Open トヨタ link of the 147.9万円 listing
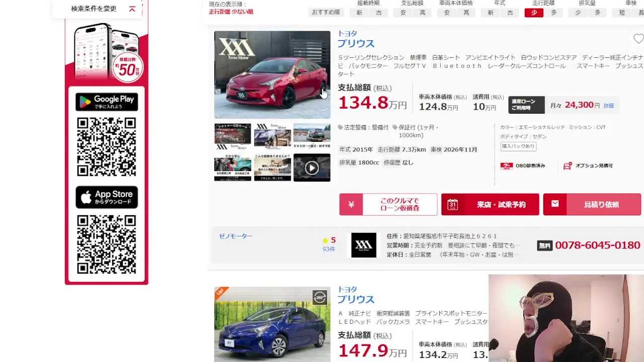 (347, 290)
